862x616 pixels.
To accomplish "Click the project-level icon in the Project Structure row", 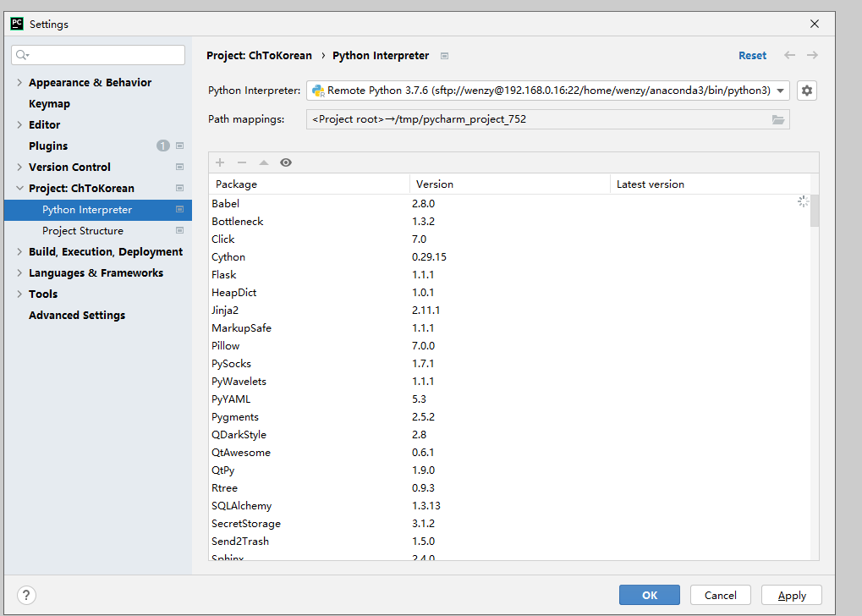I will point(179,230).
